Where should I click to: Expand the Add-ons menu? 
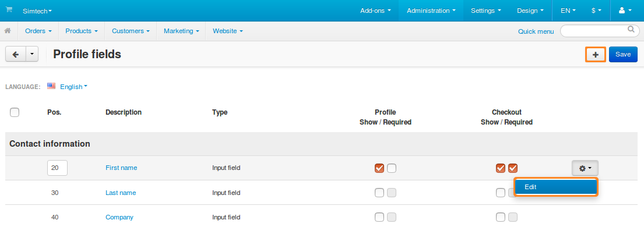[x=375, y=10]
